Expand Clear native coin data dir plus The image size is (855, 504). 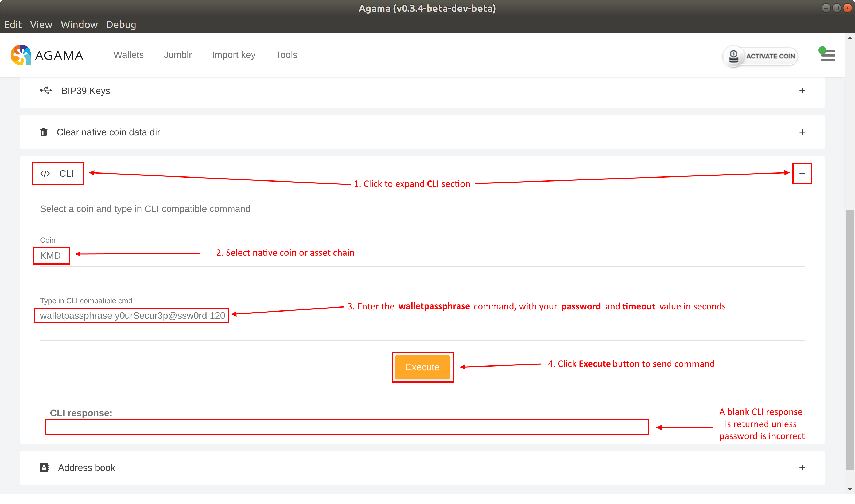(802, 132)
